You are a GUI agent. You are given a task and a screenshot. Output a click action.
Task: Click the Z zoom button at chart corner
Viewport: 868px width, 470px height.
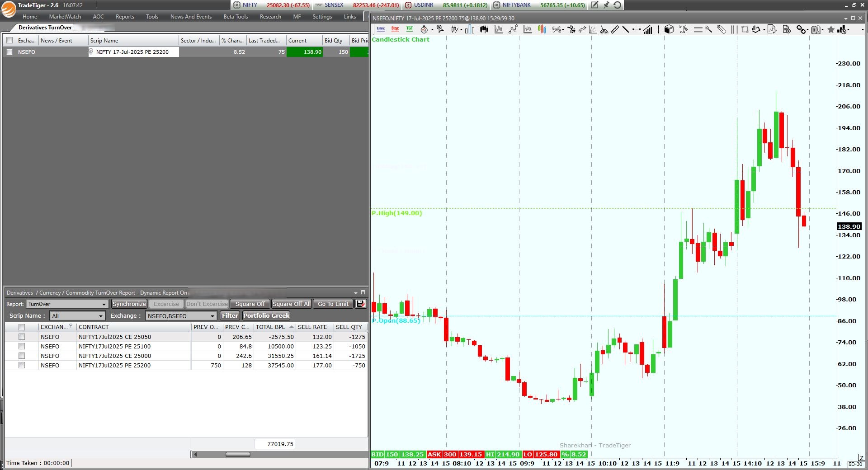pos(861,458)
